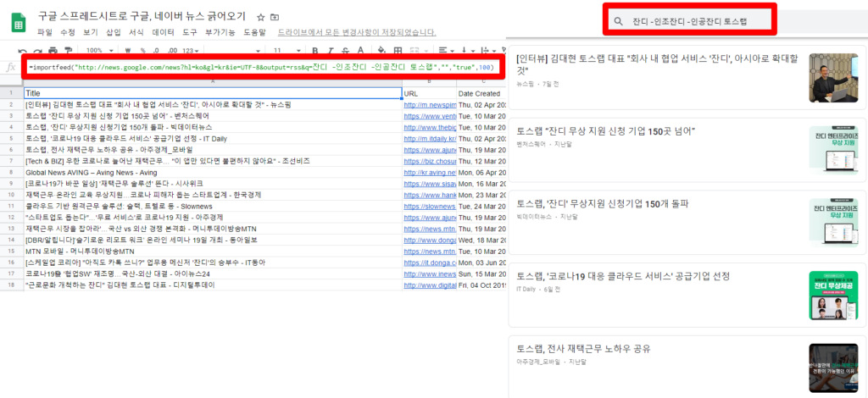Toggle Strikethrough formatting
Image resolution: width=868 pixels, height=398 pixels.
pos(344,50)
